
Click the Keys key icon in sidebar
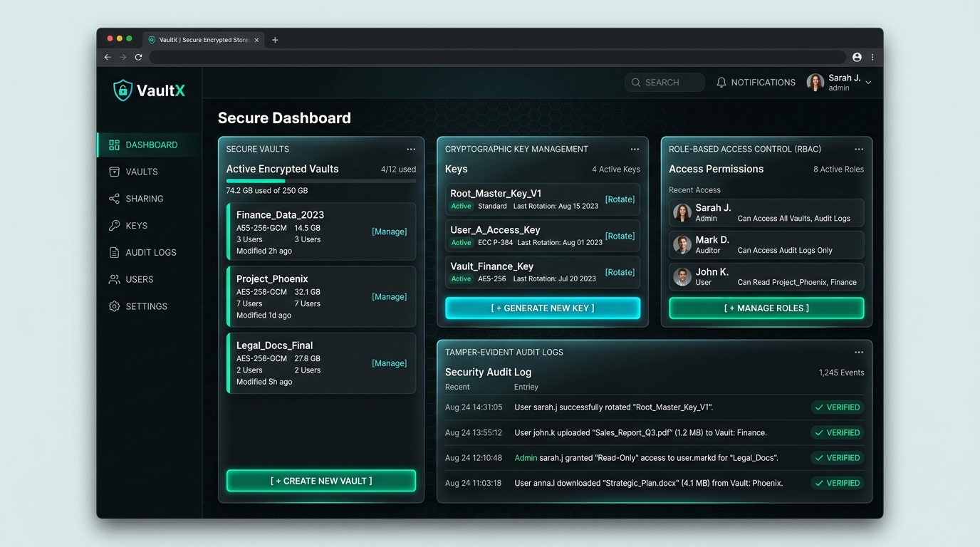[x=114, y=226]
